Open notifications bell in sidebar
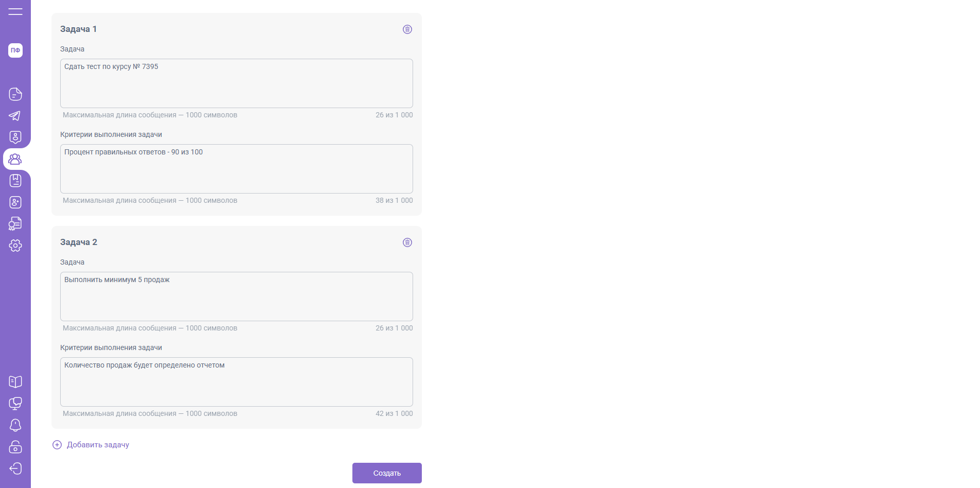The width and height of the screenshot is (980, 488). coord(15,425)
